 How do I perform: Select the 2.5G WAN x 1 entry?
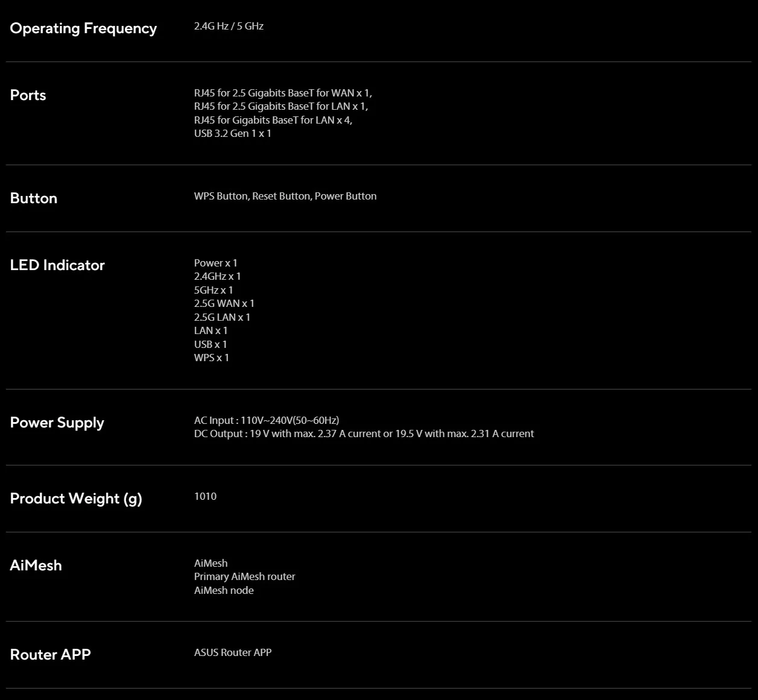(x=224, y=303)
